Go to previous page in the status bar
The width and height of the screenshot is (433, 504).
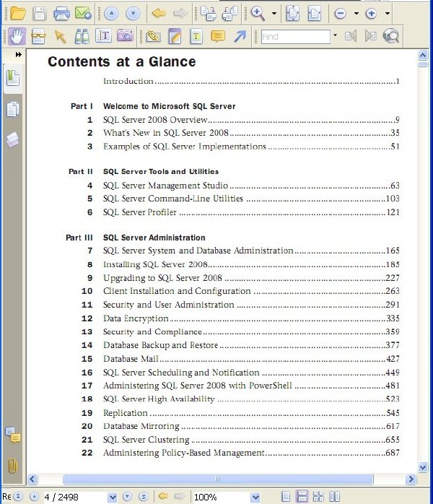34,497
